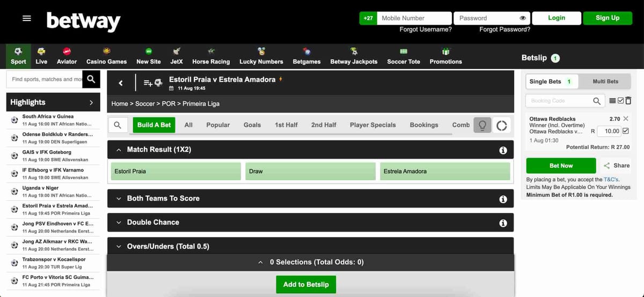Pick the Draw match result option
The height and width of the screenshot is (297, 644).
click(311, 172)
